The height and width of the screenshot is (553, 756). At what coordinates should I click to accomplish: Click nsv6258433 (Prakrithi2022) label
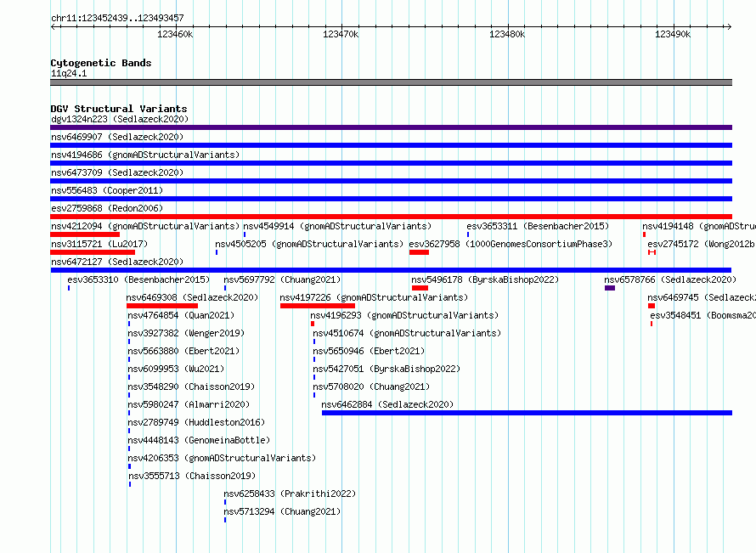[290, 494]
